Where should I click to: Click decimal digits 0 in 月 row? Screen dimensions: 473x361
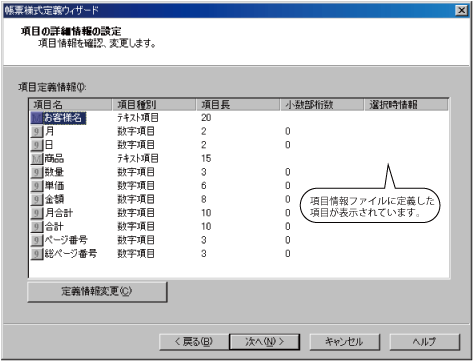288,131
